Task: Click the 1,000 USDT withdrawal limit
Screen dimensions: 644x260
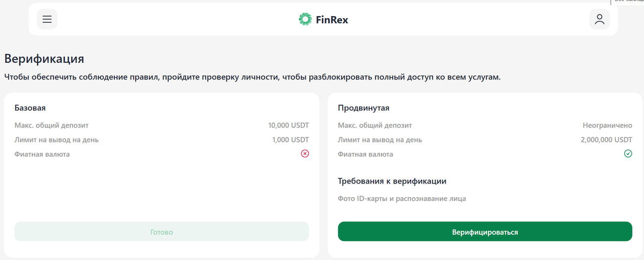Action: tap(290, 140)
